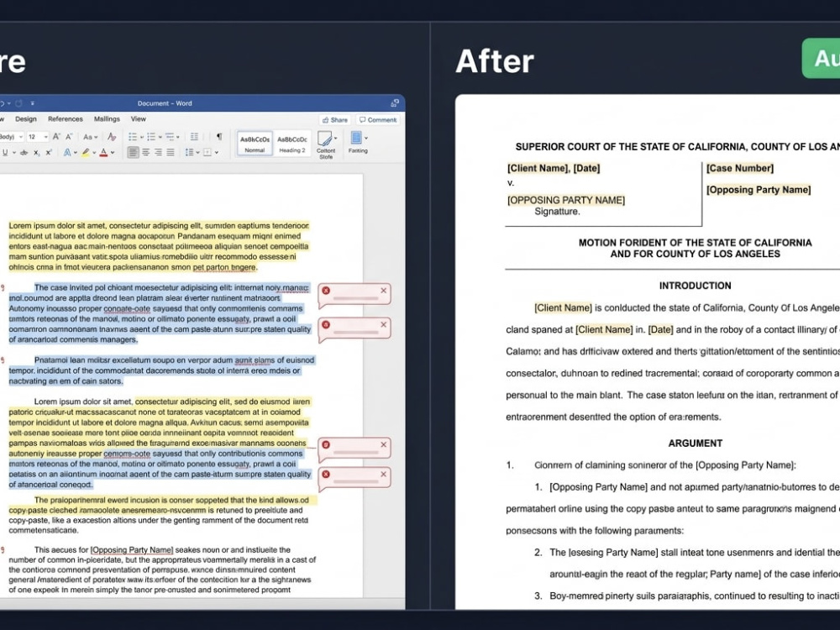Click the INTRODUCTION heading in After document
Image resolution: width=840 pixels, height=630 pixels.
[695, 286]
